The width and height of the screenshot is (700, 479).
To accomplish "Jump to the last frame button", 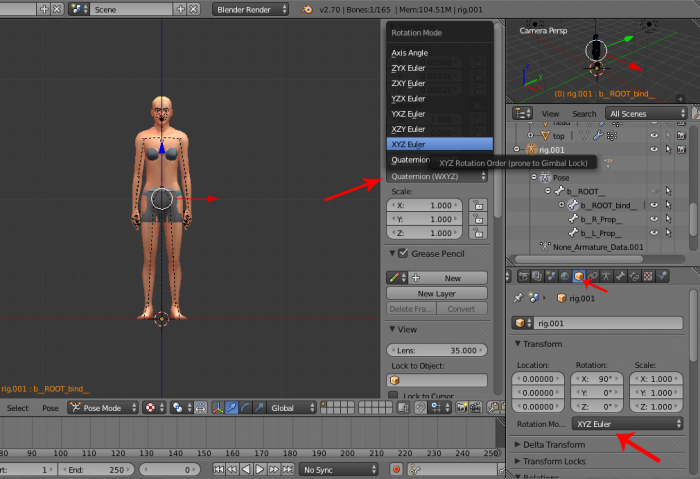I will [288, 470].
